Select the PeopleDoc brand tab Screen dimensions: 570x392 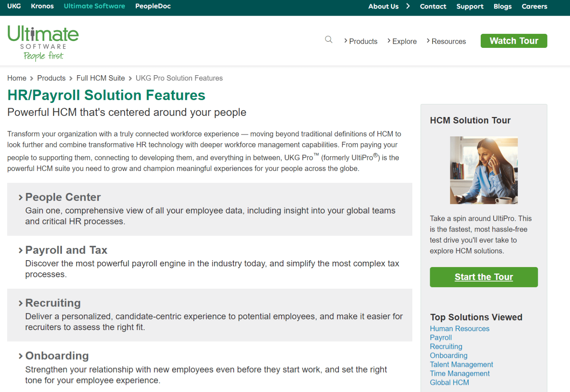(153, 6)
